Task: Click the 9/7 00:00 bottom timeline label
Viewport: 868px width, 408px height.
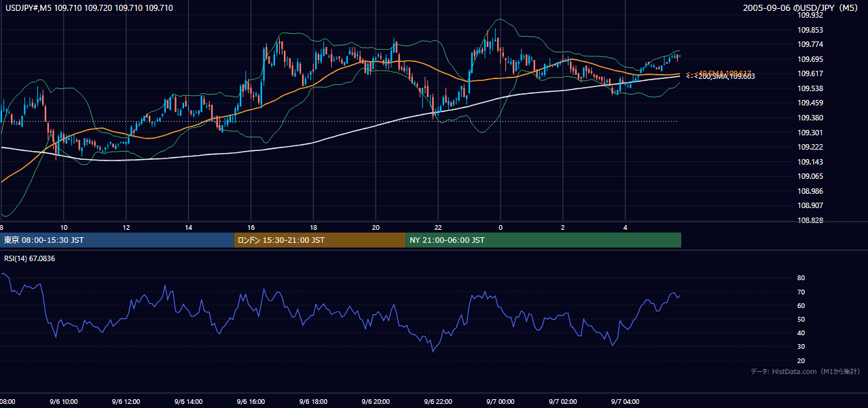Action: [501, 402]
